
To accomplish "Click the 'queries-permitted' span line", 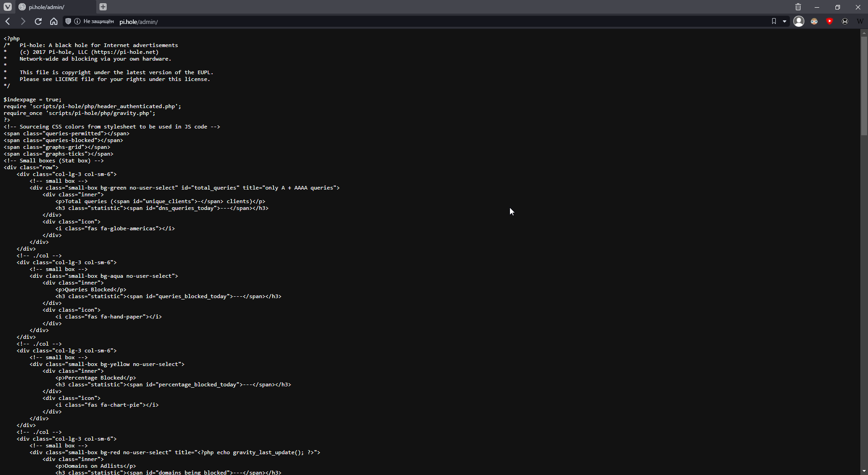I will [66, 133].
